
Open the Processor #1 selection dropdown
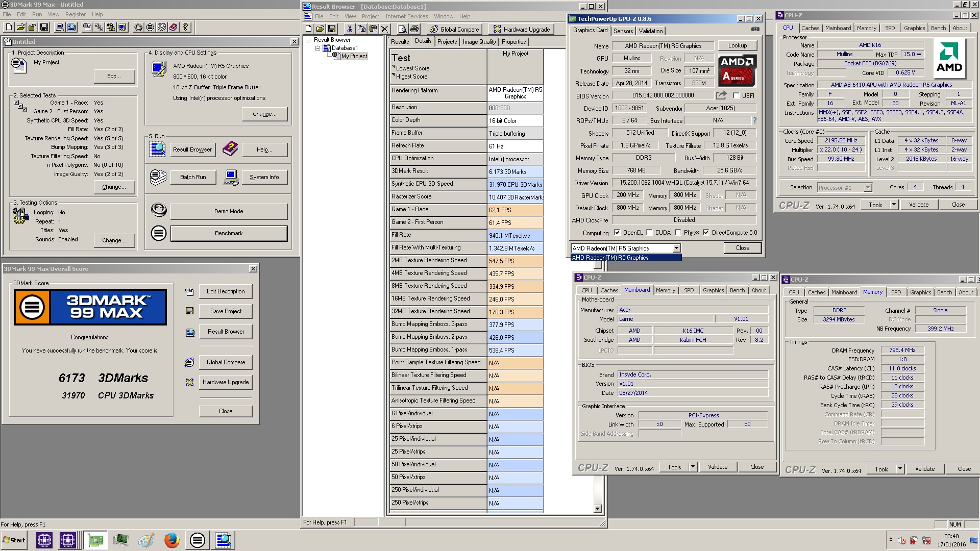(868, 188)
